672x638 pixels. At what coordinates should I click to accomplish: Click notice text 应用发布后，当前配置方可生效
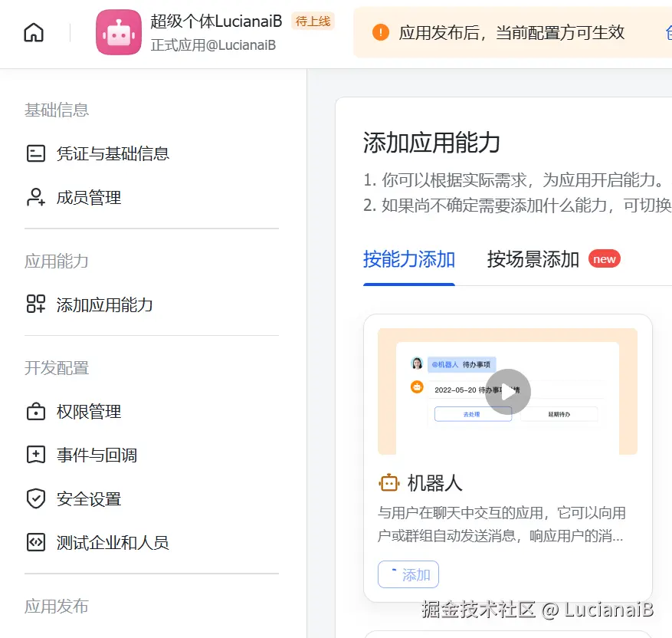(512, 32)
